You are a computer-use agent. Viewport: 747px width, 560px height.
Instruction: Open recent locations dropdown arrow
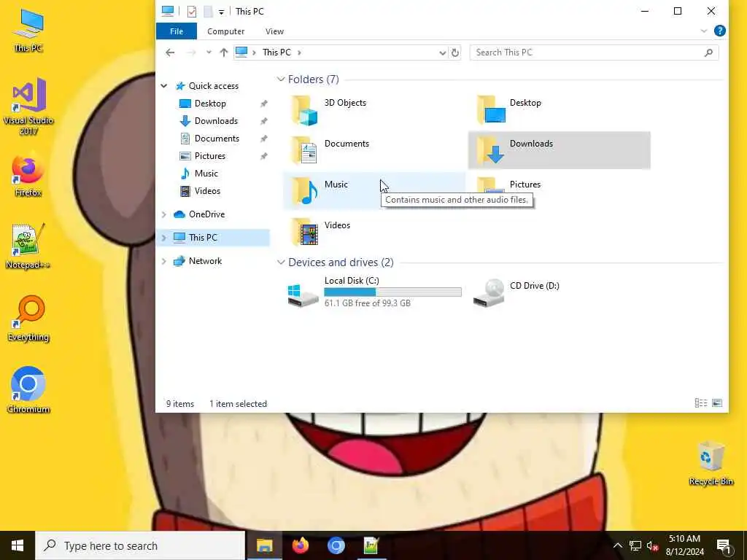click(209, 52)
